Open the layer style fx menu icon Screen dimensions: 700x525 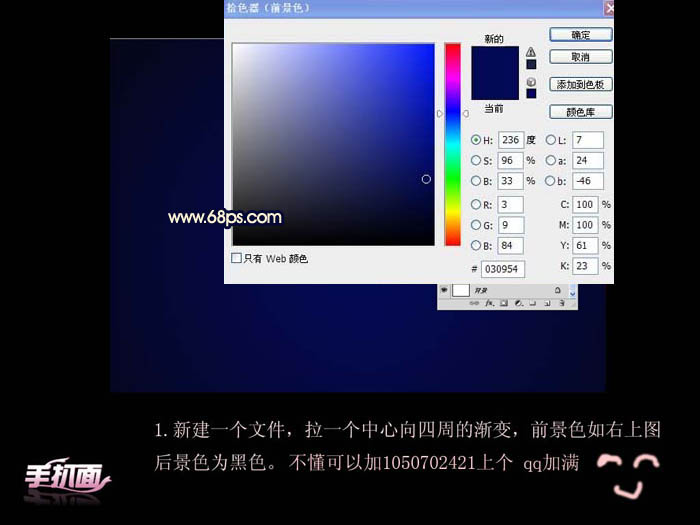(490, 303)
